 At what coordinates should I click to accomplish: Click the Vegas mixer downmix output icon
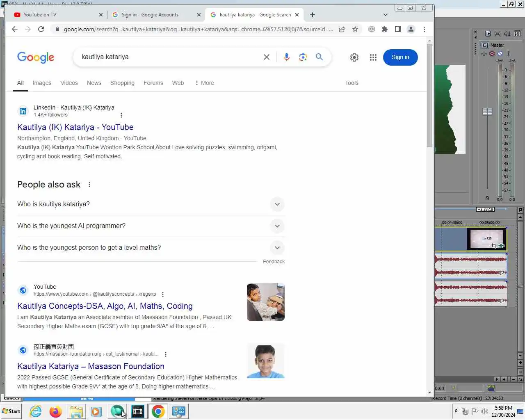[x=498, y=34]
